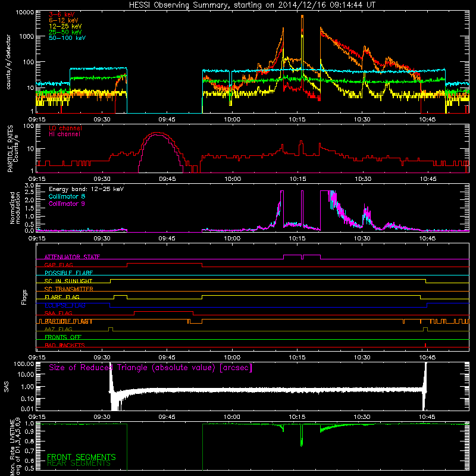The height and width of the screenshot is (476, 476).
Task: Click the 10:15 tick under the flags panel
Action: coord(297,358)
